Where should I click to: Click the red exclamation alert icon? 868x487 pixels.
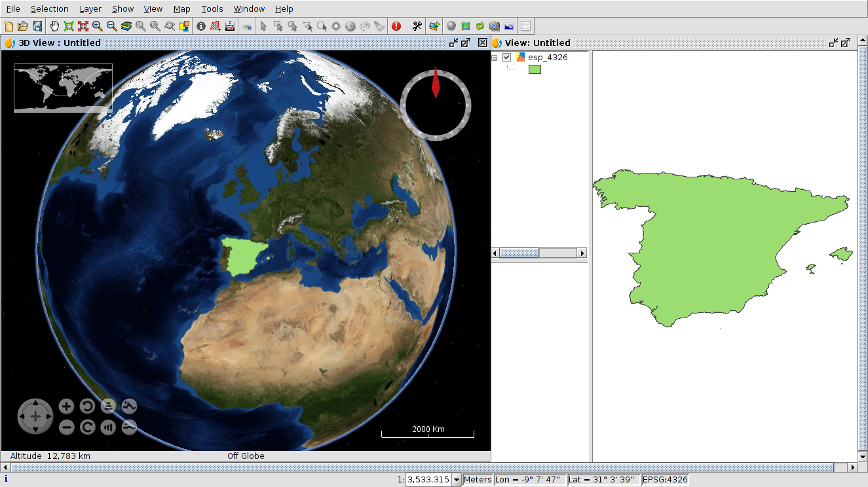coord(396,26)
